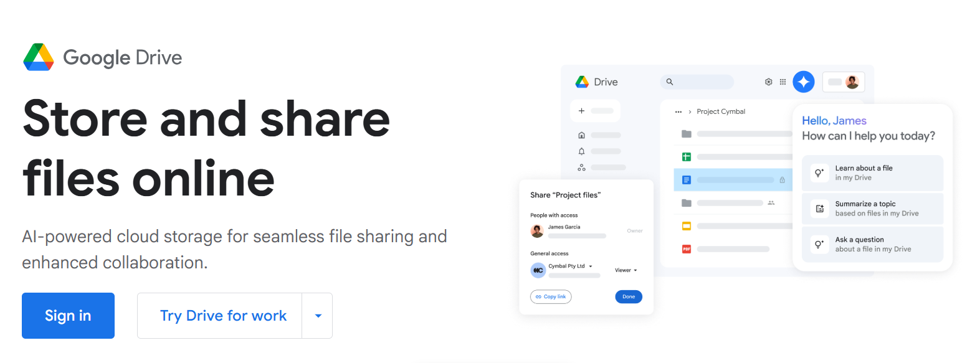Select the red PDF file icon
Image resolution: width=980 pixels, height=363 pixels.
point(686,249)
